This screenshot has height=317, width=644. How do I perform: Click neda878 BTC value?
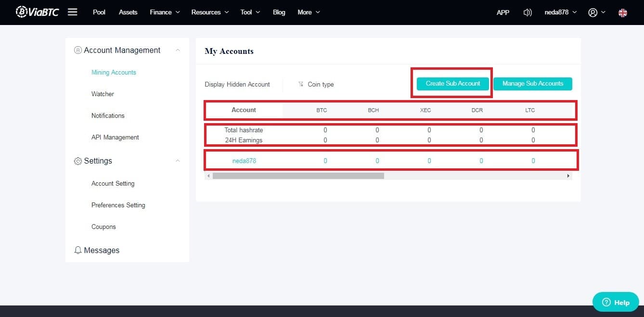click(325, 161)
